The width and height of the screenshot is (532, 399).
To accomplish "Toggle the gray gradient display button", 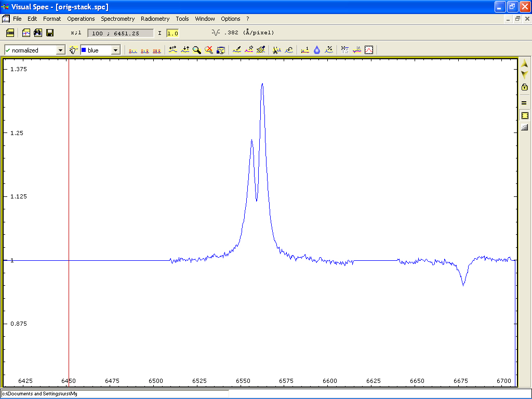I will point(524,127).
